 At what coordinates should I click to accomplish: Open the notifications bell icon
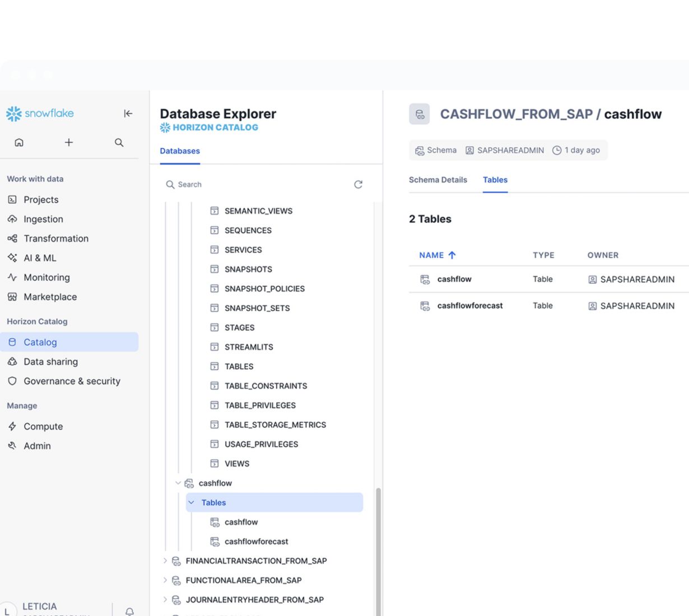click(x=129, y=611)
